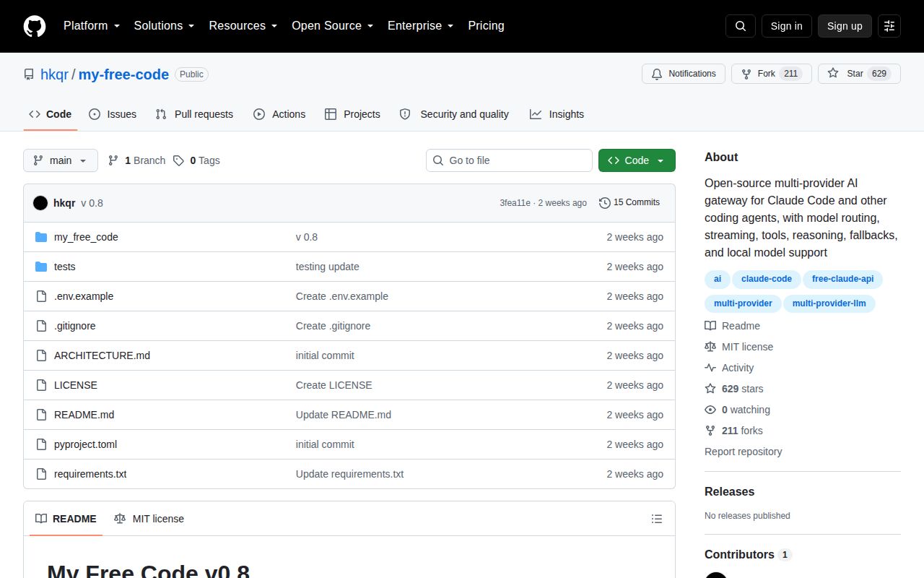Open the 'Update requirements.txt' commit message
The height and width of the screenshot is (578, 924).
[x=349, y=474]
